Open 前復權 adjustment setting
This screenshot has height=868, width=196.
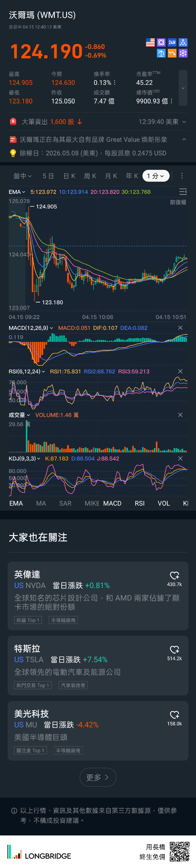[x=178, y=202]
